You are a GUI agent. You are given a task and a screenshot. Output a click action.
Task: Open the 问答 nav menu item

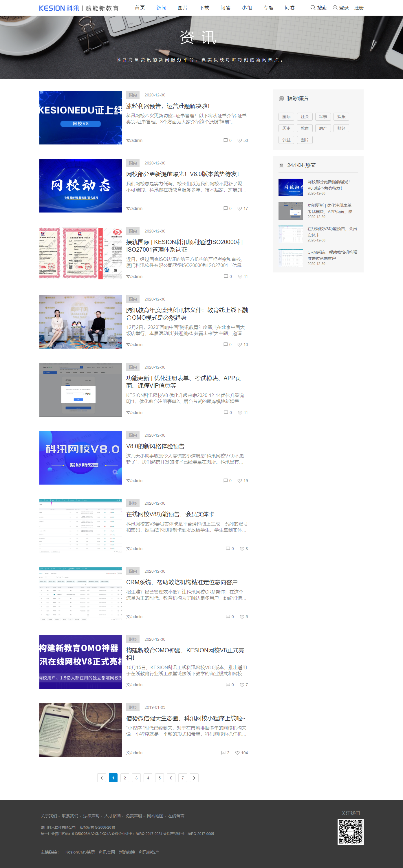tap(226, 8)
